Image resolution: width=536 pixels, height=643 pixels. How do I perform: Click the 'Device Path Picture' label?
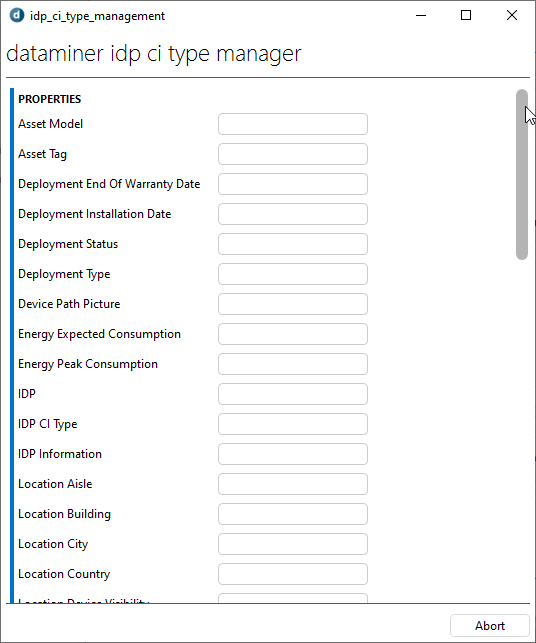tap(69, 304)
